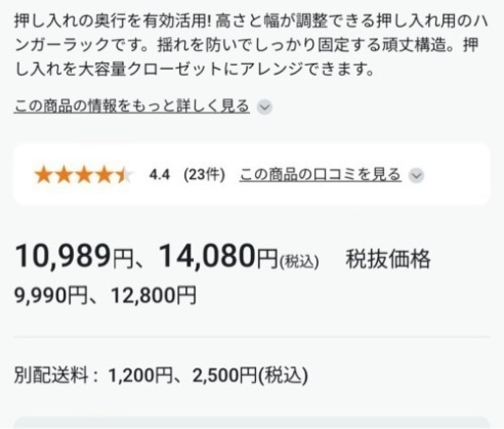Click the 税抜価格 label
The height and width of the screenshot is (429, 504).
click(388, 259)
